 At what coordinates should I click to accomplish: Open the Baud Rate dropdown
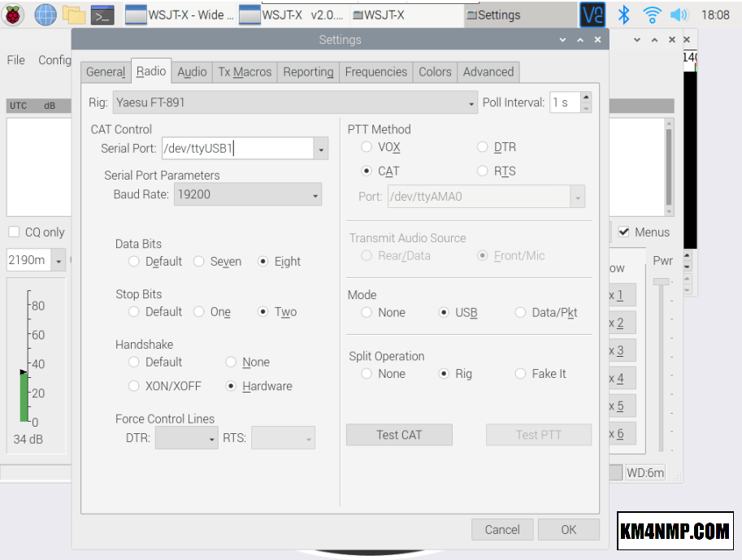(315, 195)
